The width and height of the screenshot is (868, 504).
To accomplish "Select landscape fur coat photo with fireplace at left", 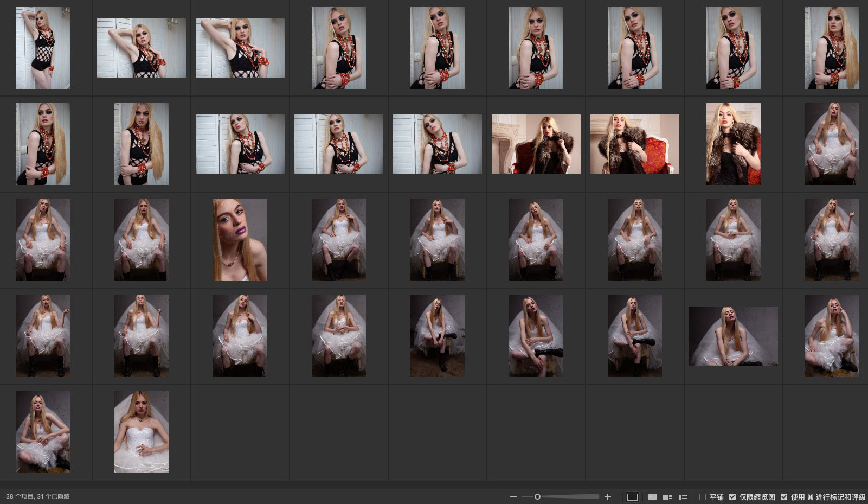I will pyautogui.click(x=536, y=144).
